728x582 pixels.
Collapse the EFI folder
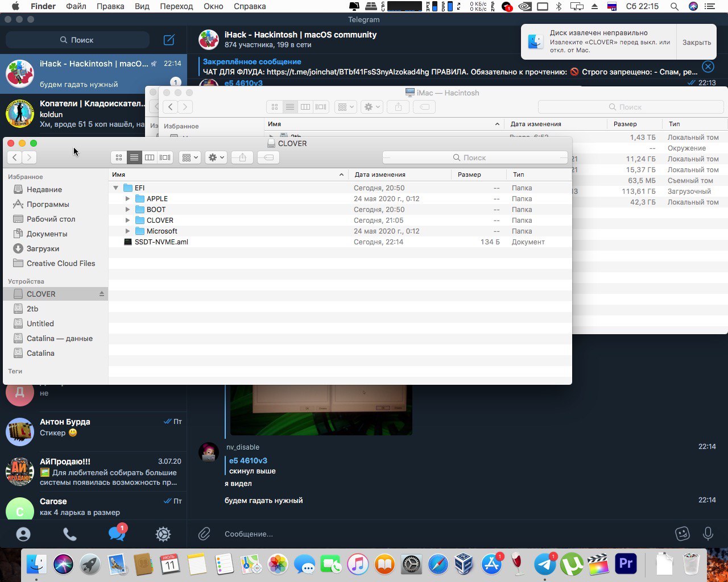coord(115,188)
